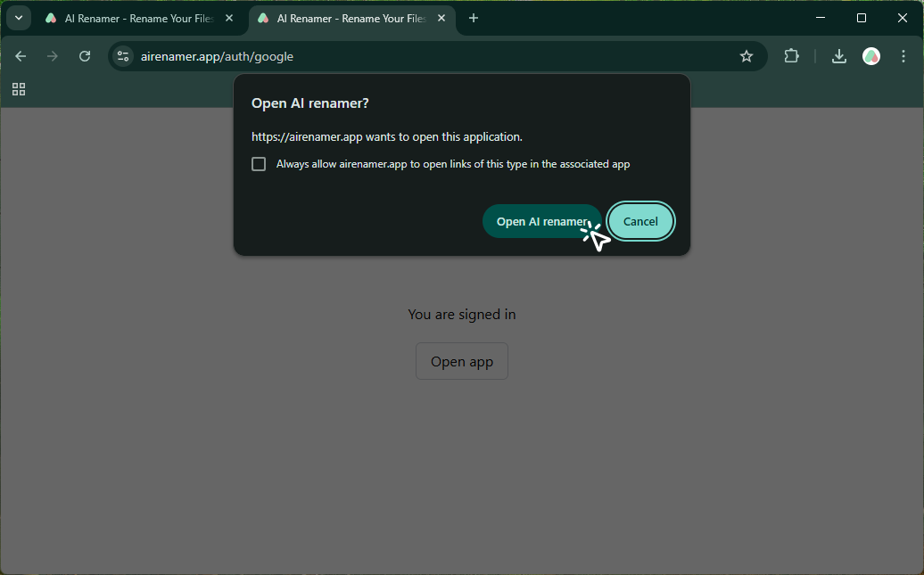Screen dimensions: 924x575
Task: Open a new tab with the plus icon
Action: point(474,17)
